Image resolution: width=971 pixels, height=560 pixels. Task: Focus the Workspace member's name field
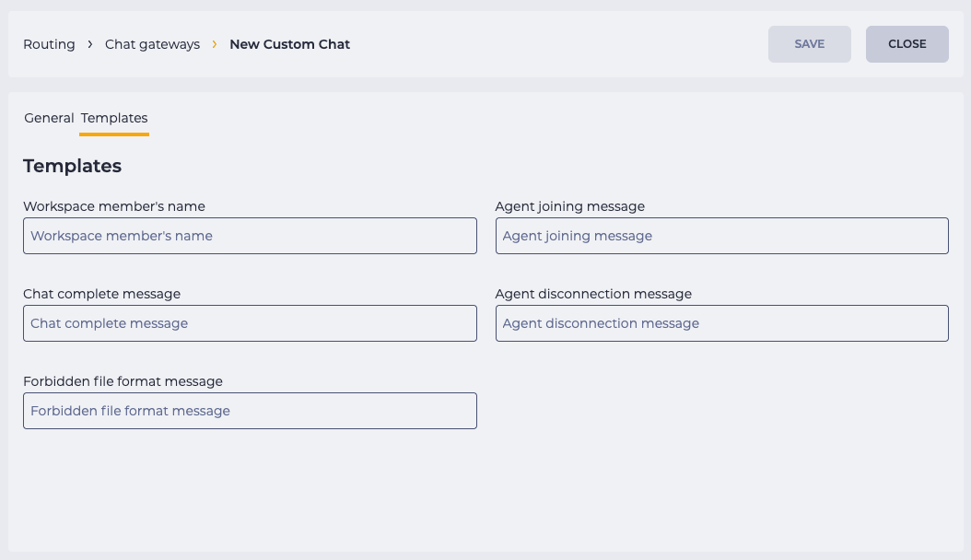click(251, 236)
